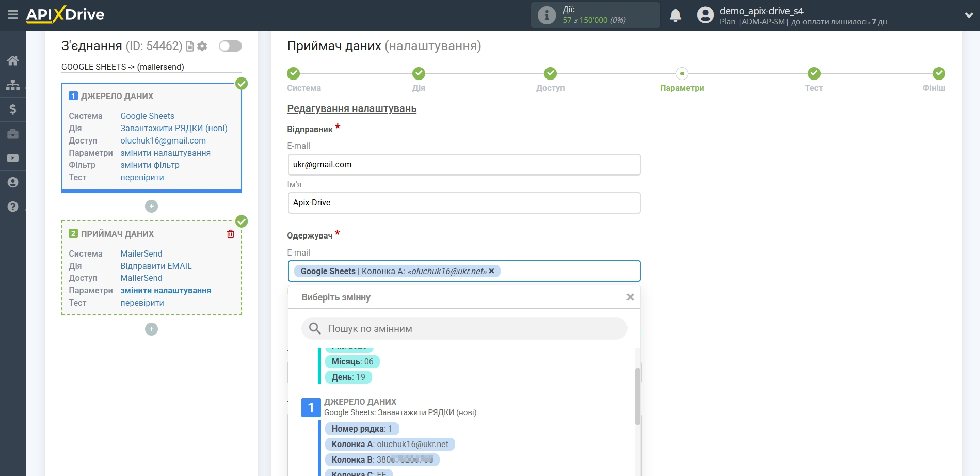Open the video tutorials sidebar icon

tap(13, 158)
